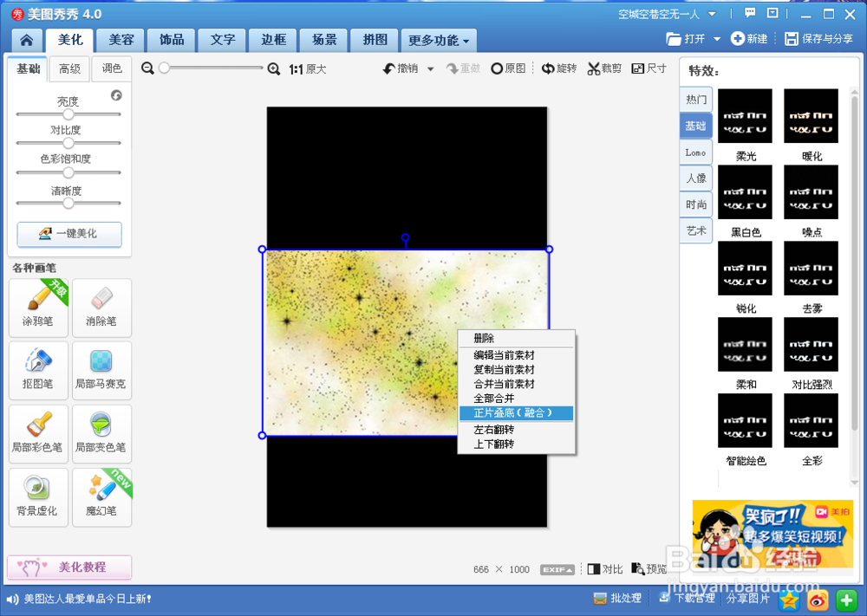Open the 更多功能 dropdown tab
The height and width of the screenshot is (616, 867).
[439, 41]
